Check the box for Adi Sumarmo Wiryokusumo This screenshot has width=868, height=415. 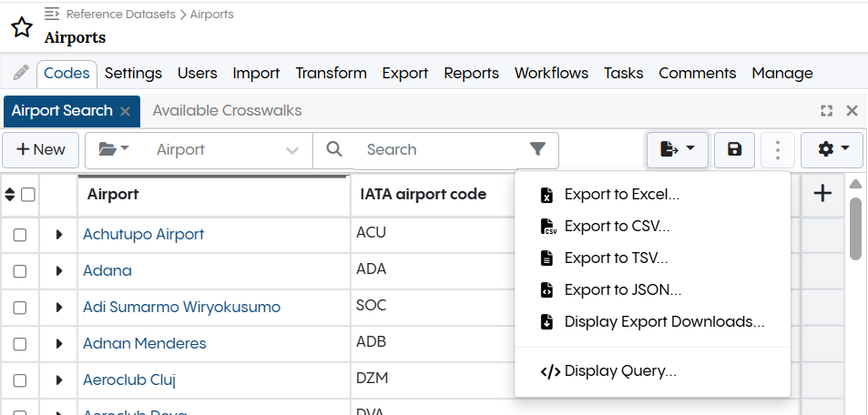(20, 308)
